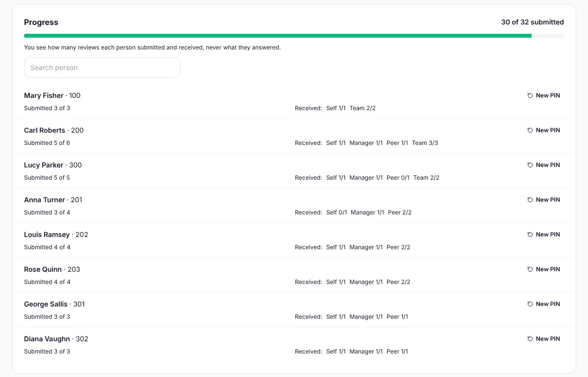Select the name Rose Quinn · 203
Image resolution: width=588 pixels, height=377 pixels.
[52, 269]
